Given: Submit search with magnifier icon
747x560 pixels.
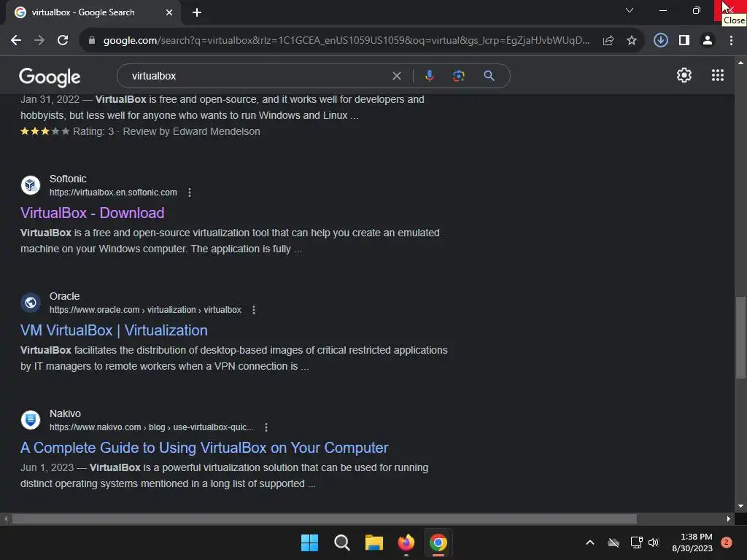Looking at the screenshot, I should [x=489, y=76].
